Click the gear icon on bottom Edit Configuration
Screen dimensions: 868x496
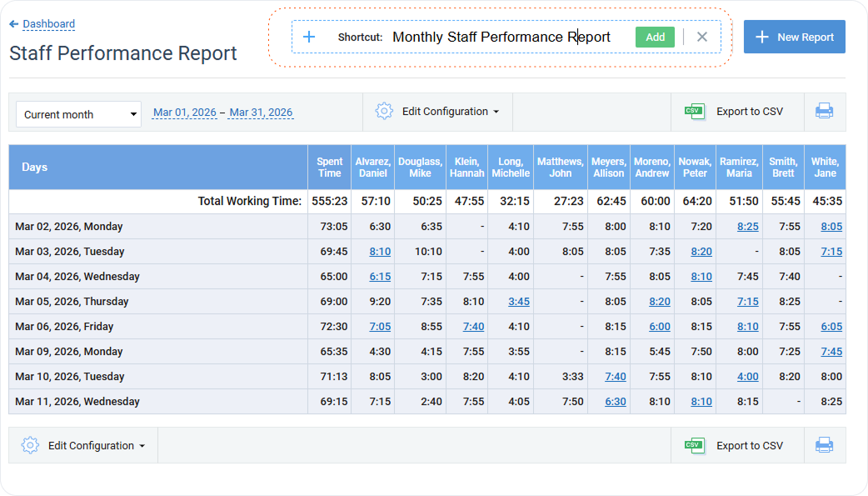point(30,445)
